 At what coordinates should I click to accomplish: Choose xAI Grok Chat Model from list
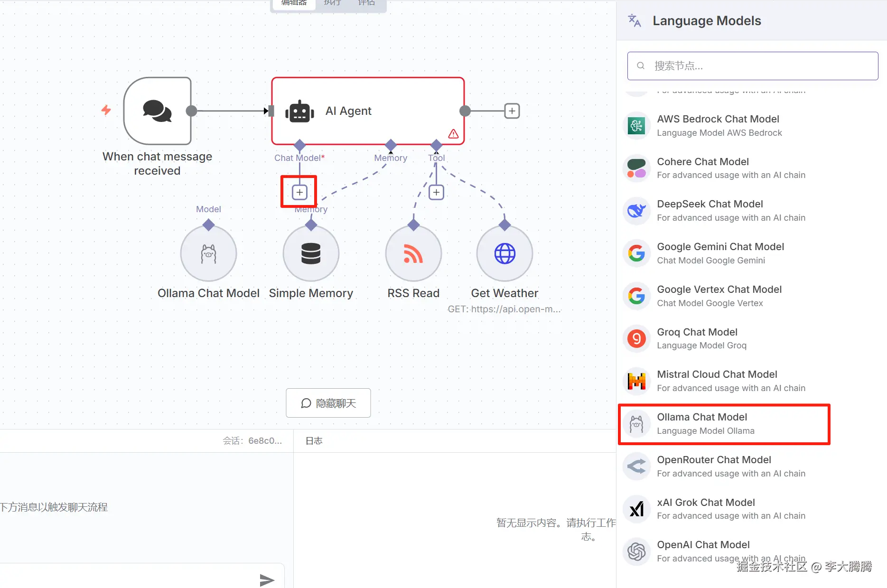(x=752, y=509)
